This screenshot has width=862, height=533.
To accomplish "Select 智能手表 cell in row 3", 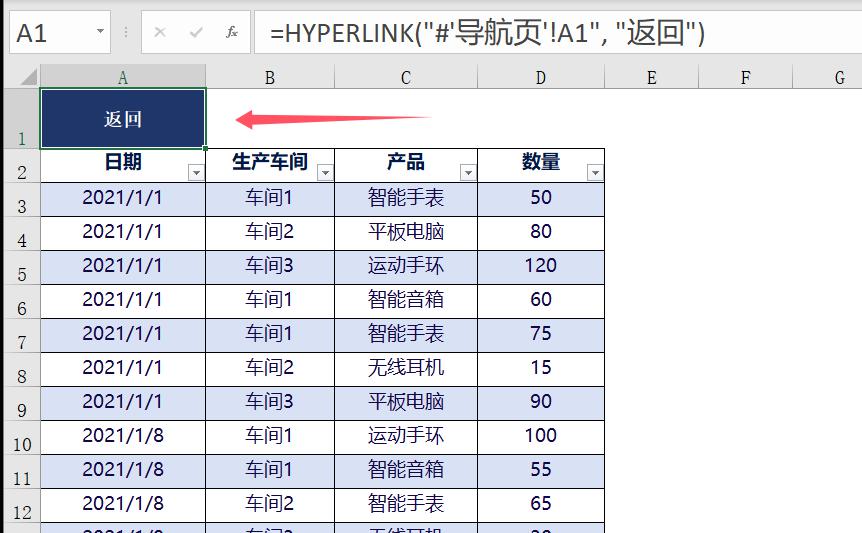I will 406,199.
